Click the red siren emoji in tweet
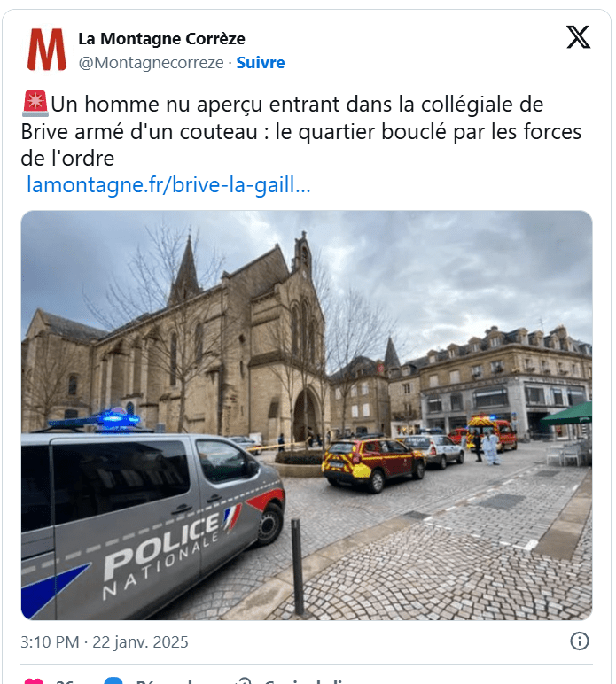 click(x=35, y=104)
